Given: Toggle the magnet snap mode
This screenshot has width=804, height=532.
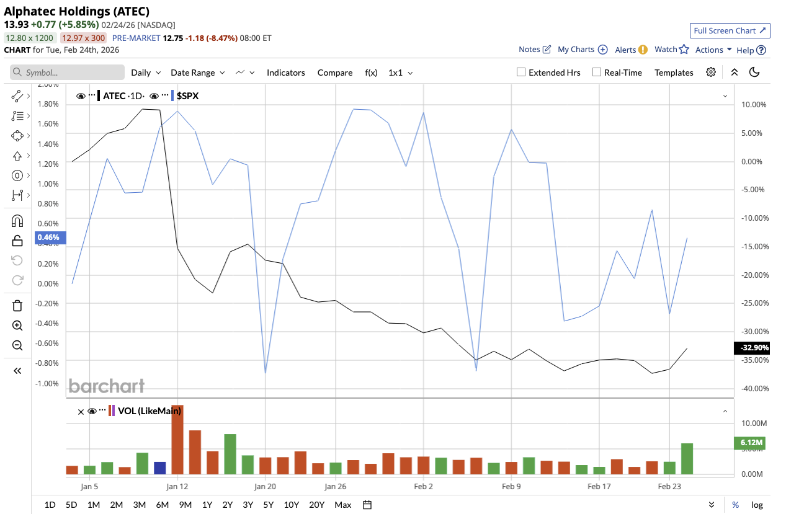Looking at the screenshot, I should click(17, 221).
